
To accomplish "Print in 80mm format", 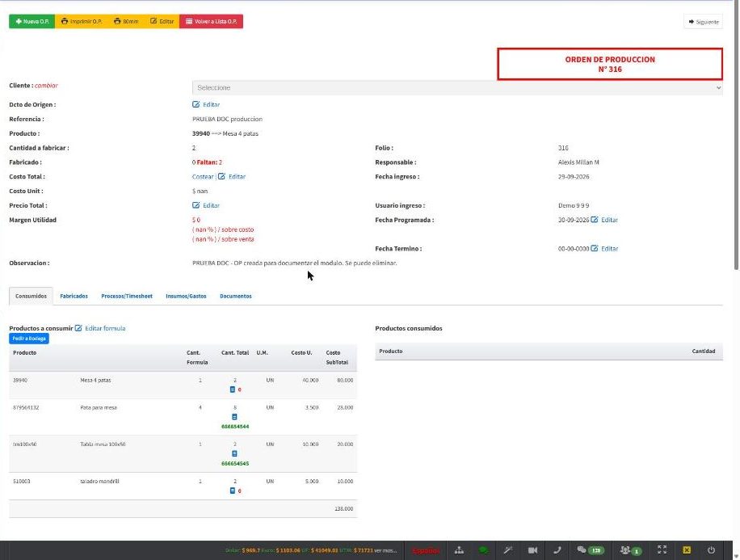I will click(126, 21).
